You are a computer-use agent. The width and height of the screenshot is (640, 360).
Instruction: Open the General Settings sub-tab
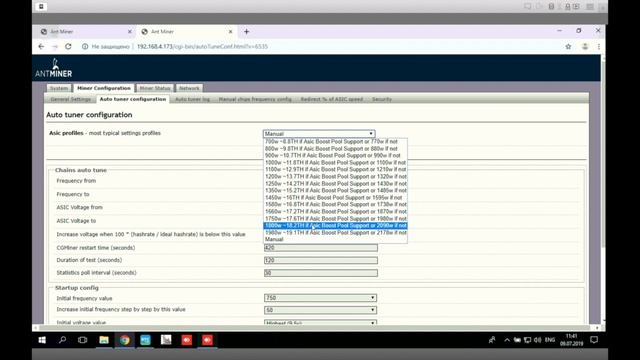coord(71,99)
